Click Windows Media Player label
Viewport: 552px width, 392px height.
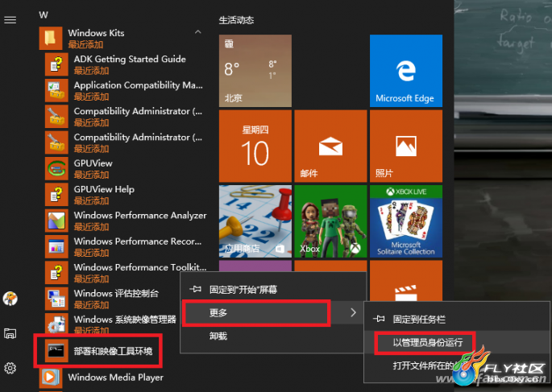click(116, 378)
